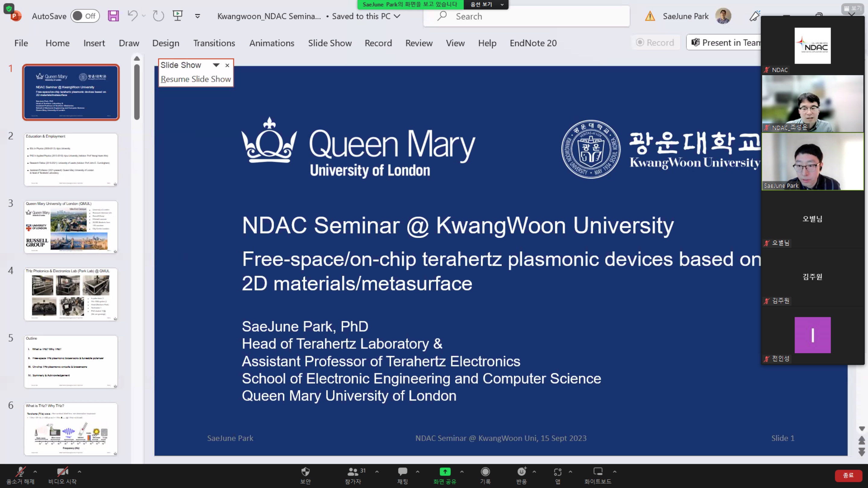This screenshot has height=488, width=868.
Task: Click the thumbnail pane scroll-up arrow
Action: (x=137, y=59)
